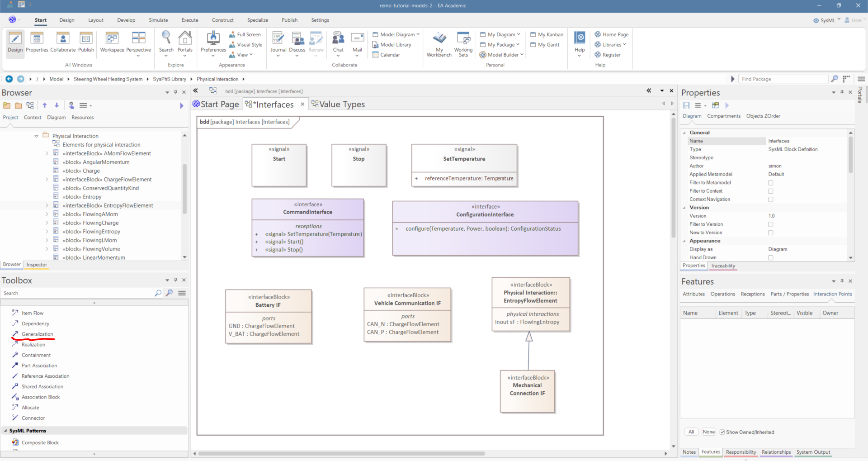Uncheck Show Owned/Inherited checkbox
Screen dimensions: 868x461
click(722, 432)
